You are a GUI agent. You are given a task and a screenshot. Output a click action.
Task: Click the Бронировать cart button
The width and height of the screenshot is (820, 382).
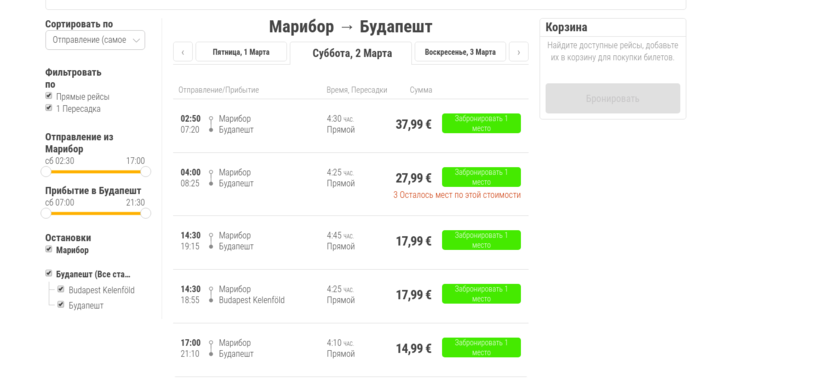(x=612, y=98)
